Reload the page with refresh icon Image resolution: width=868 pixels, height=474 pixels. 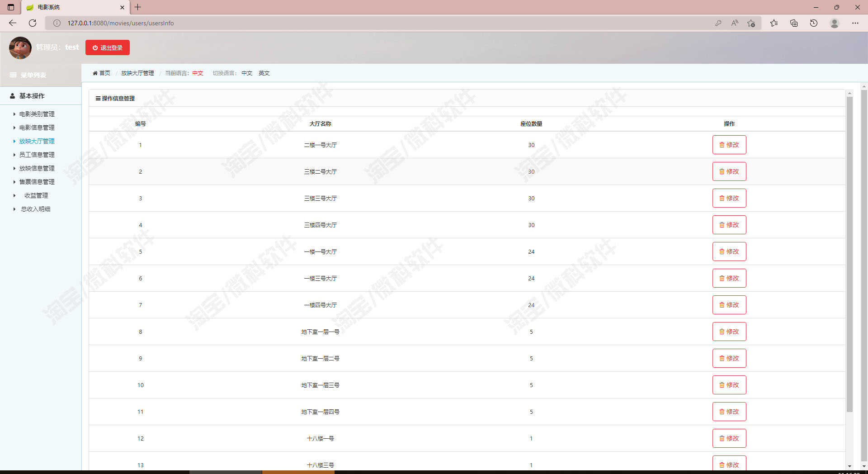[x=33, y=23]
